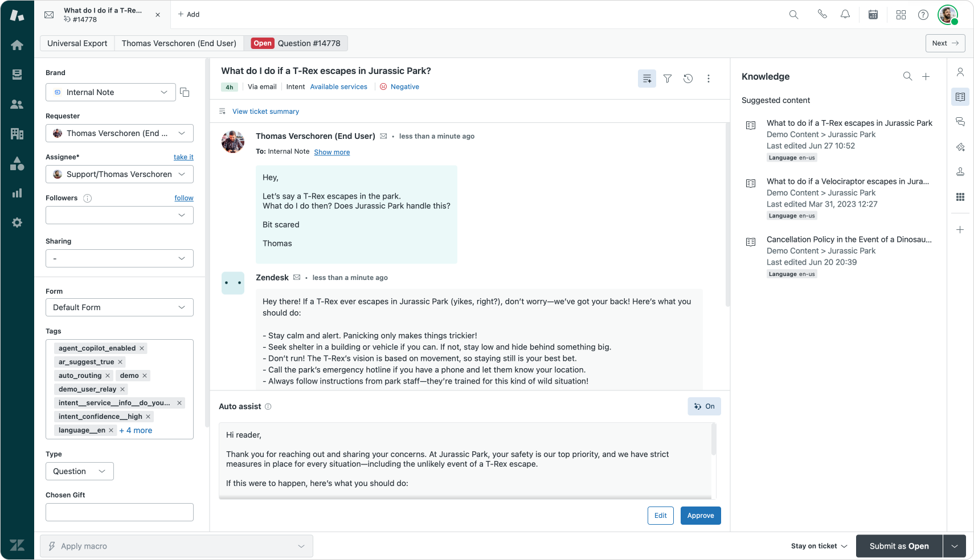Remove the demo tag

145,376
